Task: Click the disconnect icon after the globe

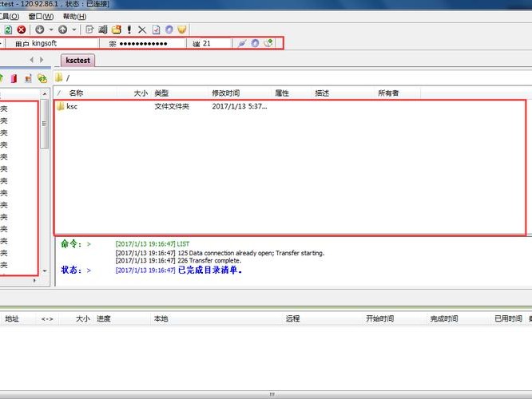Action: pyautogui.click(x=268, y=43)
